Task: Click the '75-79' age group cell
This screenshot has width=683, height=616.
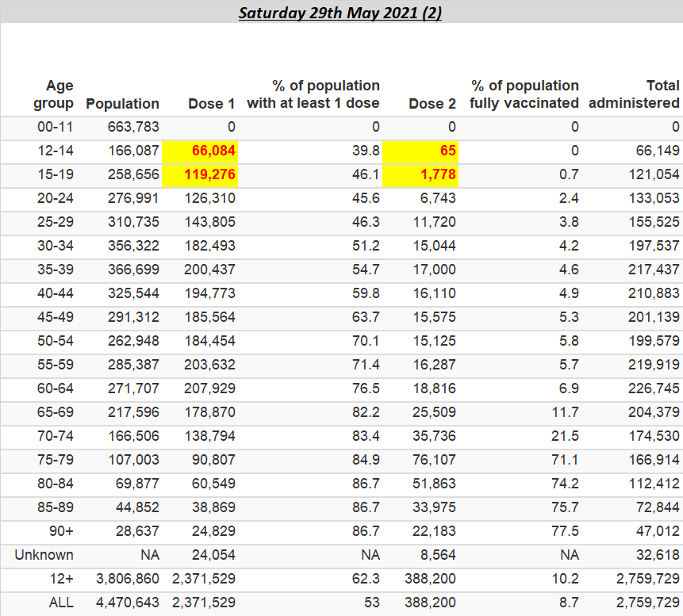Action: coord(56,460)
